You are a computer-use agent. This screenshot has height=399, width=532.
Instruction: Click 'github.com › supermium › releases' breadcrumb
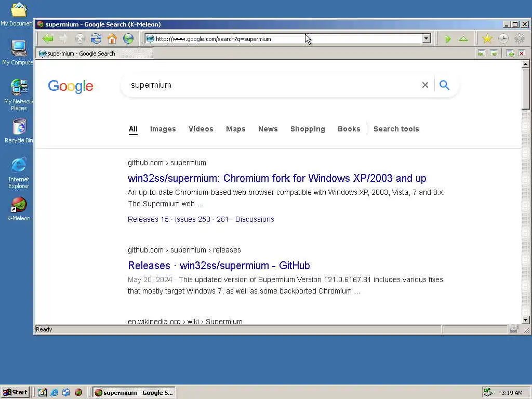click(184, 250)
